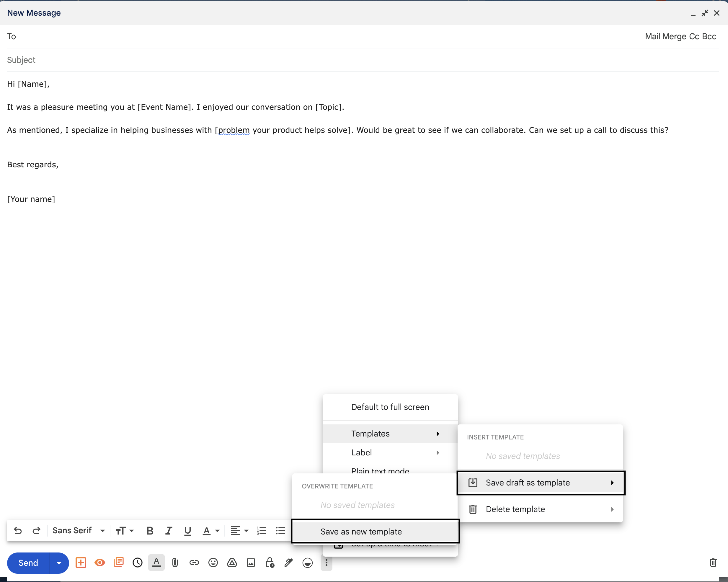728x582 pixels.
Task: Click the attach files paperclip icon
Action: [174, 563]
